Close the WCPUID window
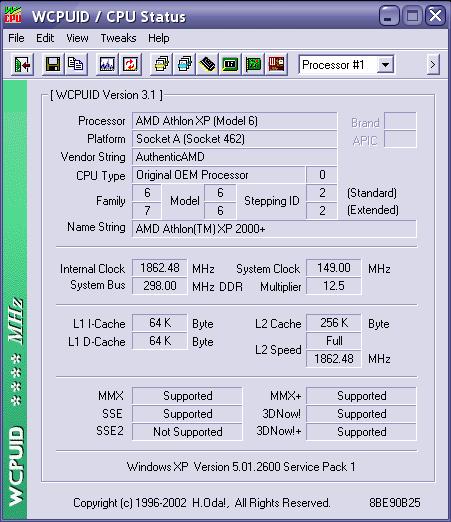 pos(435,16)
